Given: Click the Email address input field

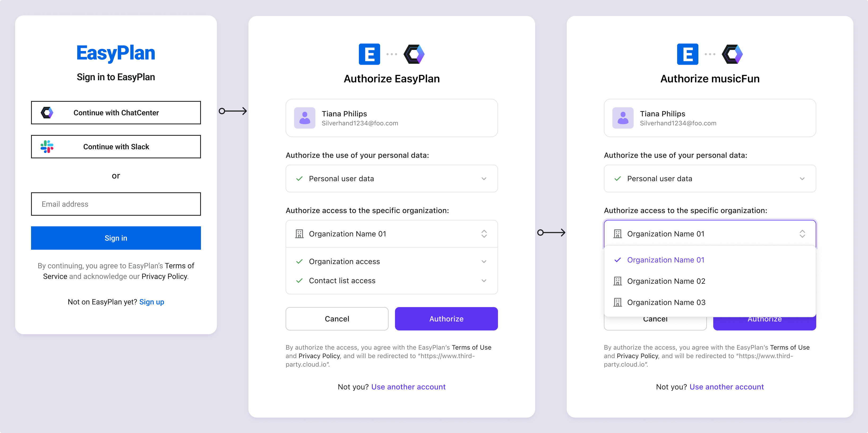Looking at the screenshot, I should [x=116, y=204].
